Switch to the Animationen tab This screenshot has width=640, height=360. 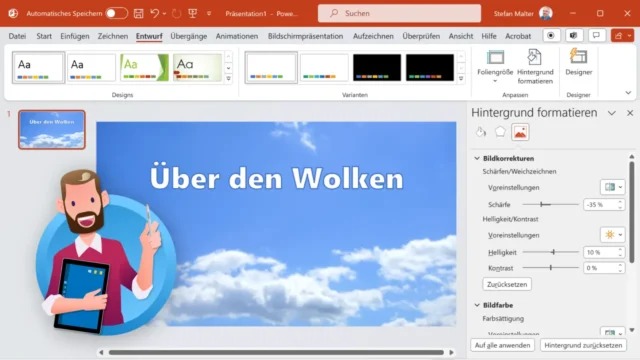[x=237, y=36]
